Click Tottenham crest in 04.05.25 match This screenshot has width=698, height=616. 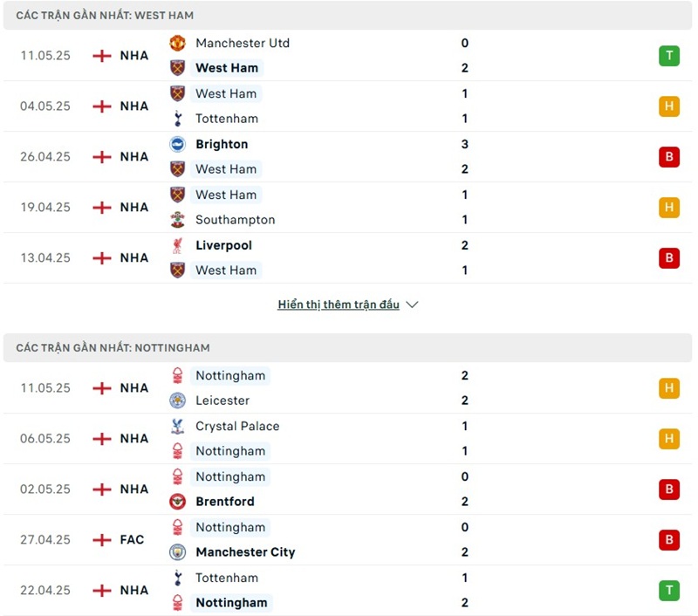point(178,119)
